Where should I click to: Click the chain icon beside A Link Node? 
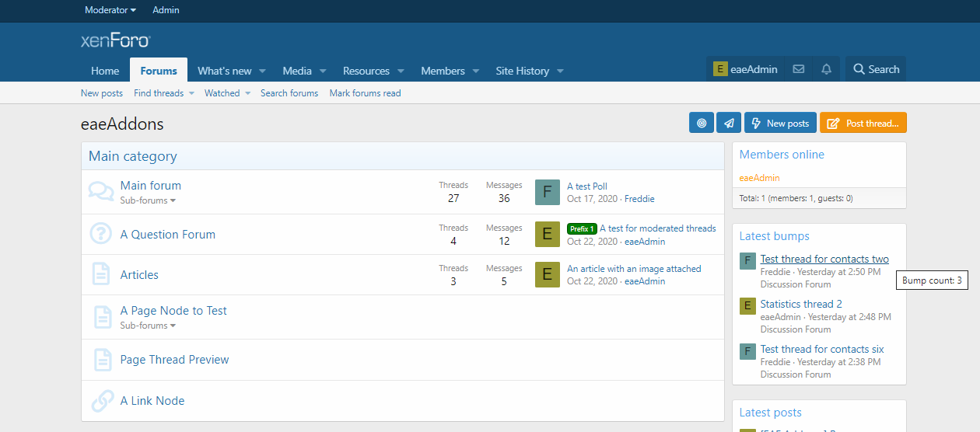[x=101, y=401]
